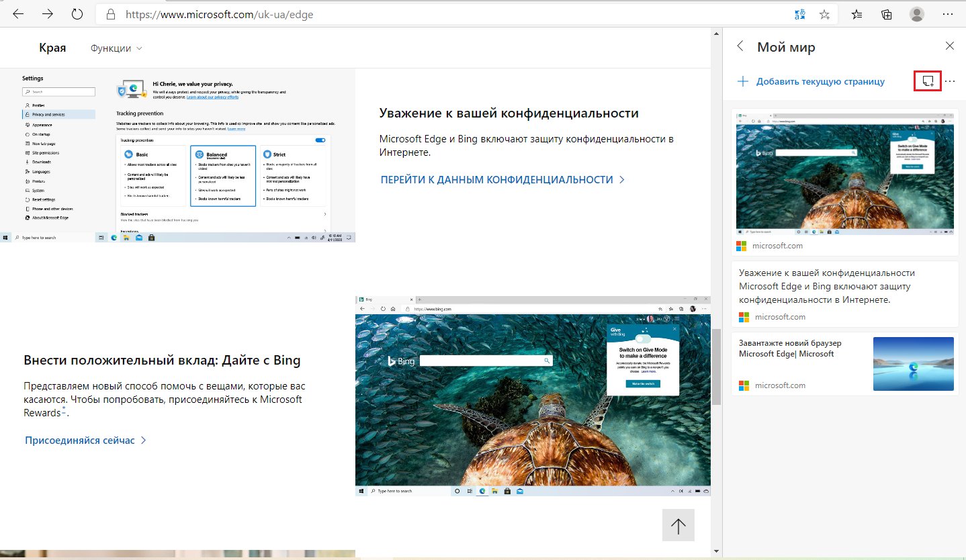966x560 pixels.
Task: Open the Favorites list icon
Action: pos(857,14)
